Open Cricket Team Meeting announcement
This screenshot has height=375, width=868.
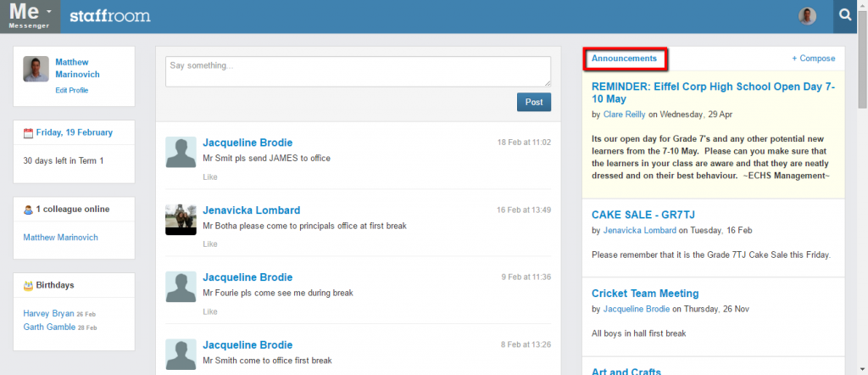point(645,294)
